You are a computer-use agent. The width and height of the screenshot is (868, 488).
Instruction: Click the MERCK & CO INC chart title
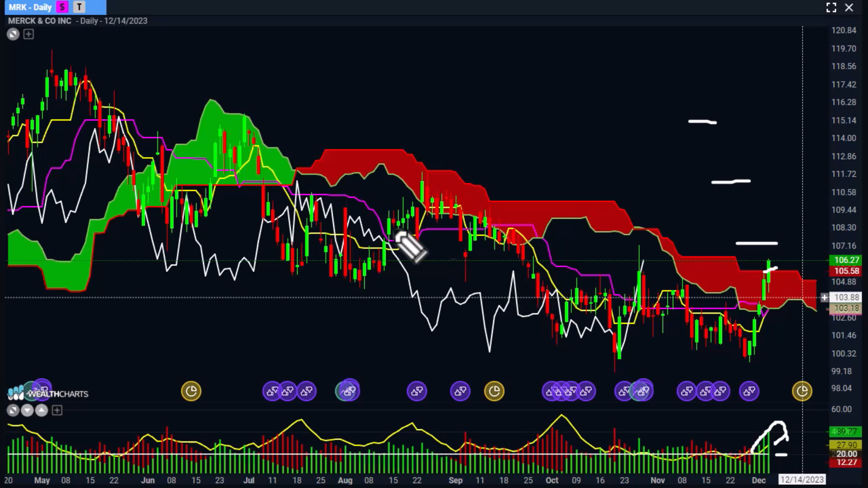40,21
